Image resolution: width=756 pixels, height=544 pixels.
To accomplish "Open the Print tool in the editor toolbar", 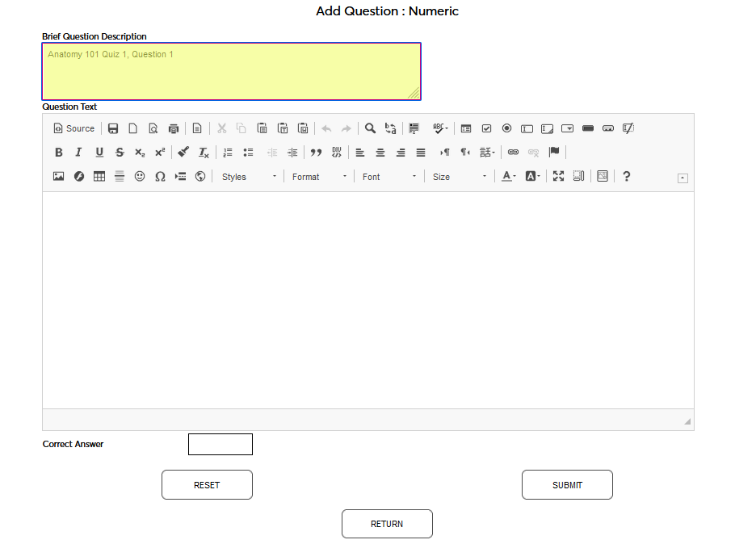I will (x=173, y=128).
